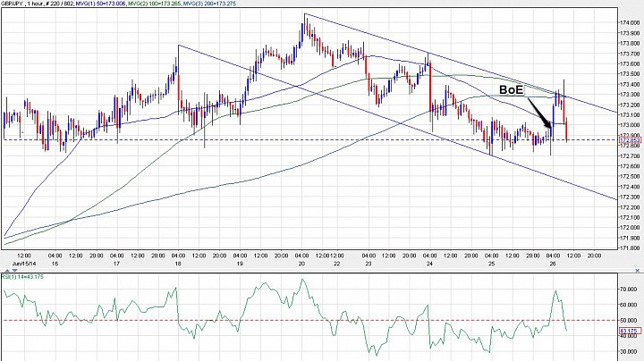
Task: Click the date label 24 on time axis
Action: (x=429, y=264)
